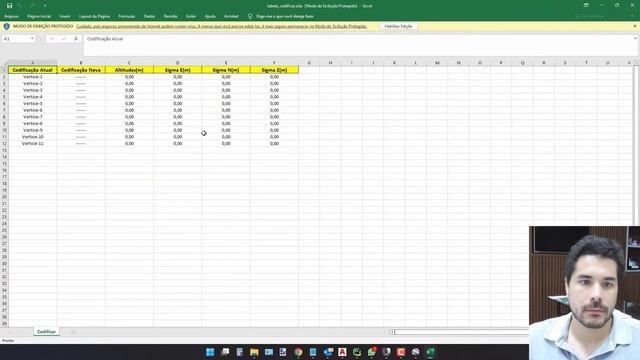Select column H header
The width and height of the screenshot is (640, 360).
pyautogui.click(x=330, y=63)
